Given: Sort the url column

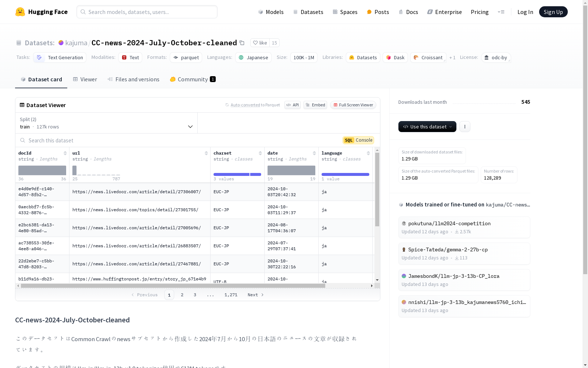Looking at the screenshot, I should click(x=206, y=153).
